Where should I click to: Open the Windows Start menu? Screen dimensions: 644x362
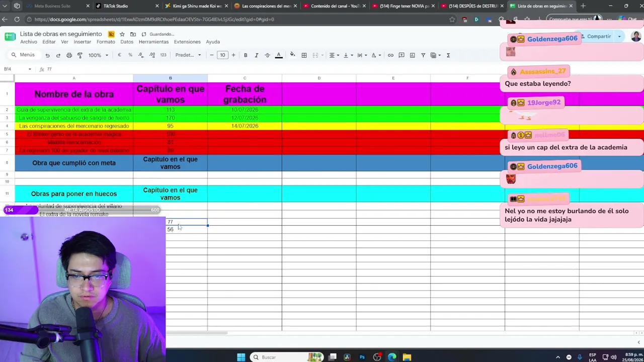click(241, 357)
